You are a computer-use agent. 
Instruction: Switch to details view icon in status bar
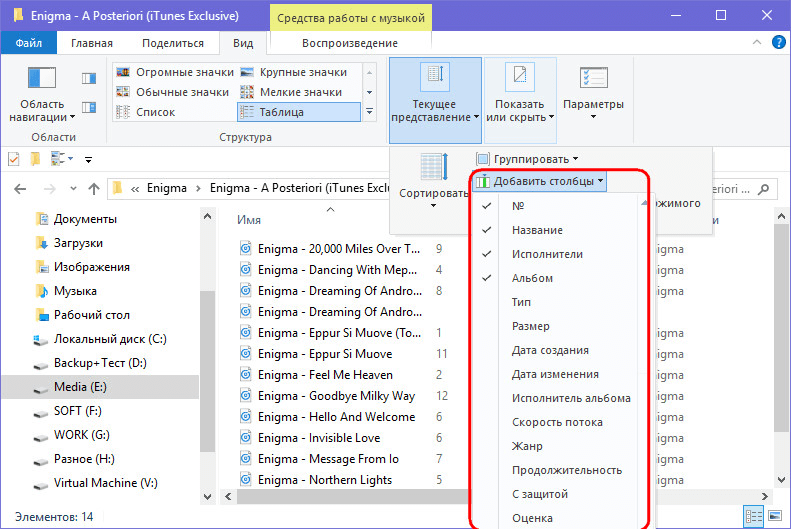754,516
